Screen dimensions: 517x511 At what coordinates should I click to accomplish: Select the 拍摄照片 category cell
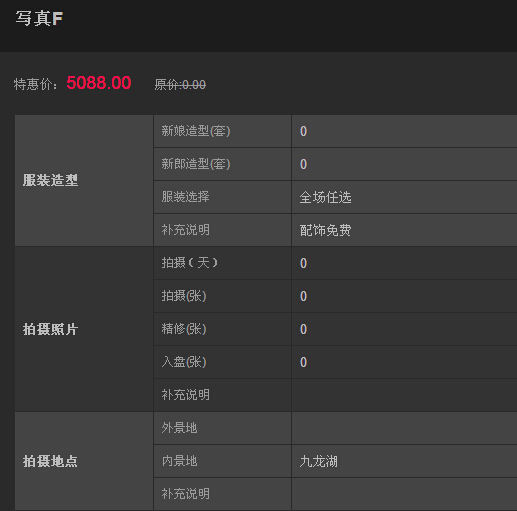pos(84,329)
